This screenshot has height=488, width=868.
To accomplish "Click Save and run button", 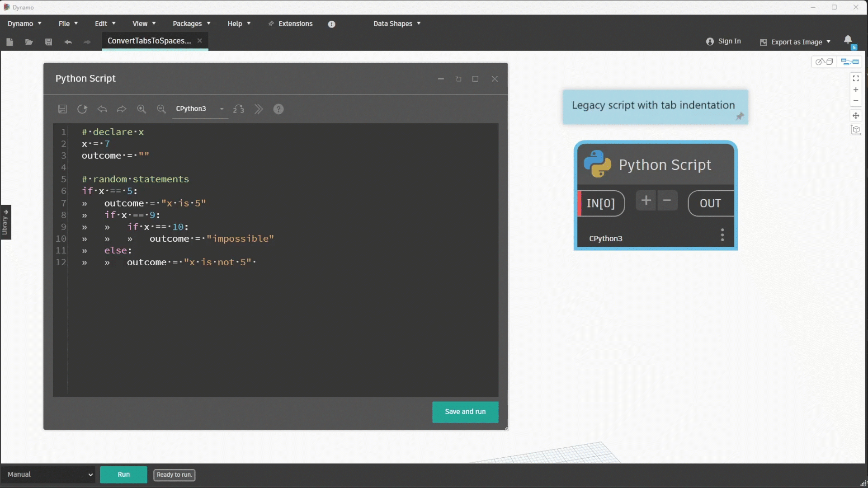I will pyautogui.click(x=465, y=412).
